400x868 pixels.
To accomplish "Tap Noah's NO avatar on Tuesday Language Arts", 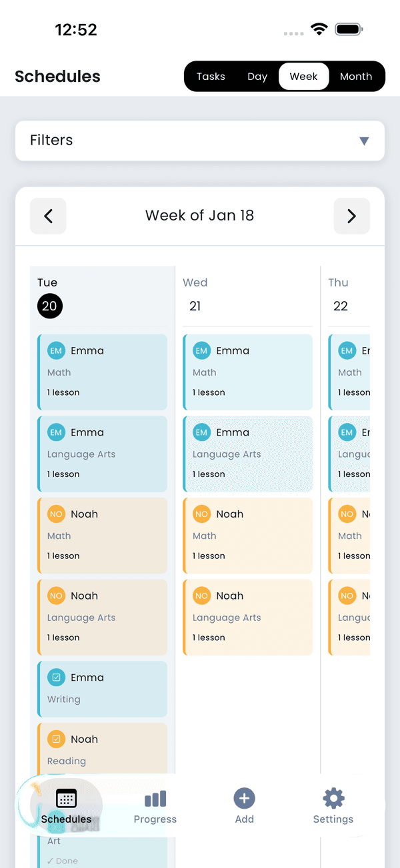I will [56, 596].
